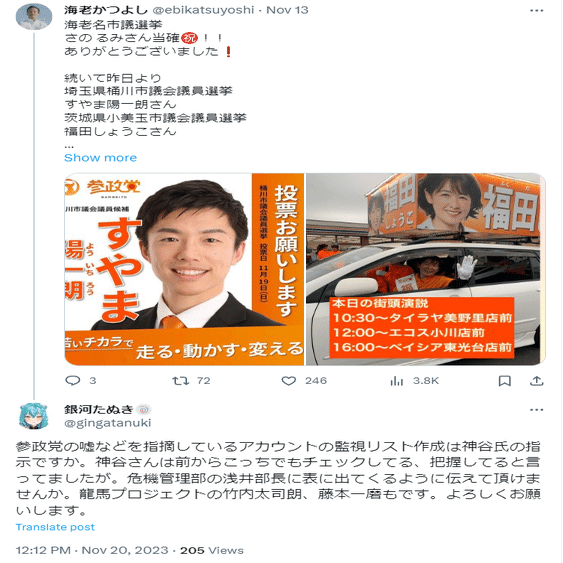Open the @gingatanuki handle link
The image size is (563, 563).
(108, 423)
